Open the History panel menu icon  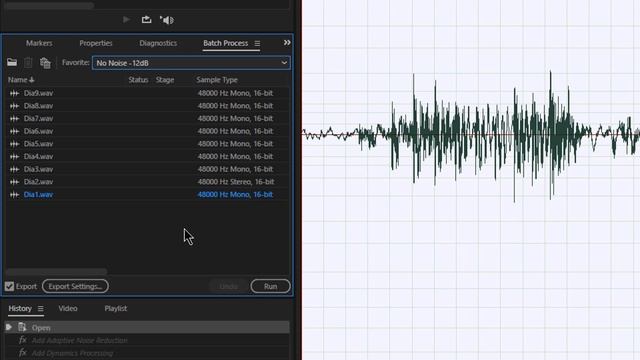click(x=40, y=309)
